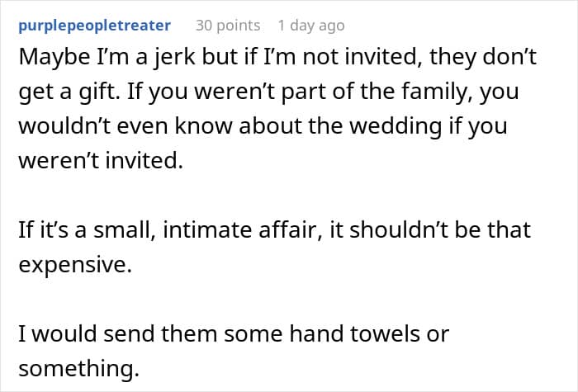The height and width of the screenshot is (392, 578).
Task: Click the 1 day ago timestamp
Action: coord(310,26)
